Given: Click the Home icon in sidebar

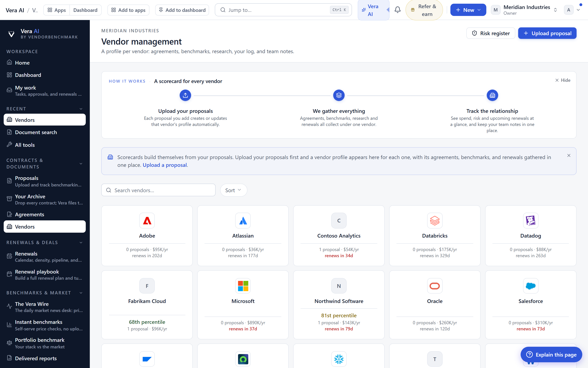Looking at the screenshot, I should (x=9, y=62).
